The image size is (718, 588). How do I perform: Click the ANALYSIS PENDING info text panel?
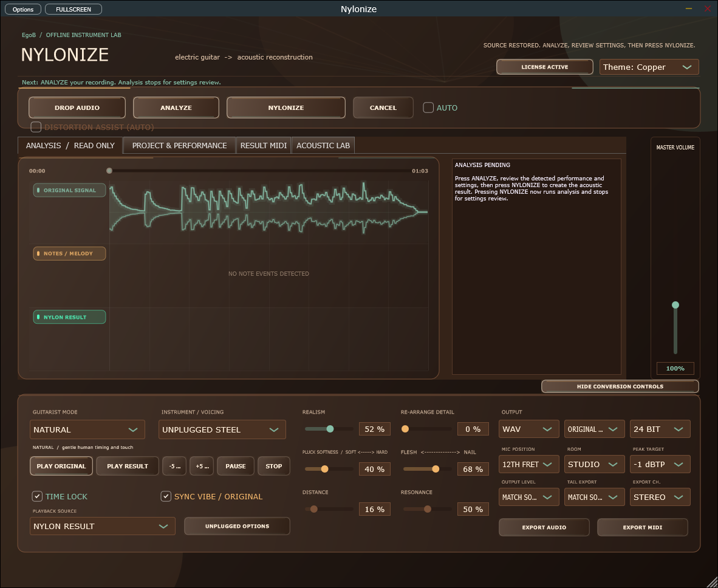coord(536,267)
